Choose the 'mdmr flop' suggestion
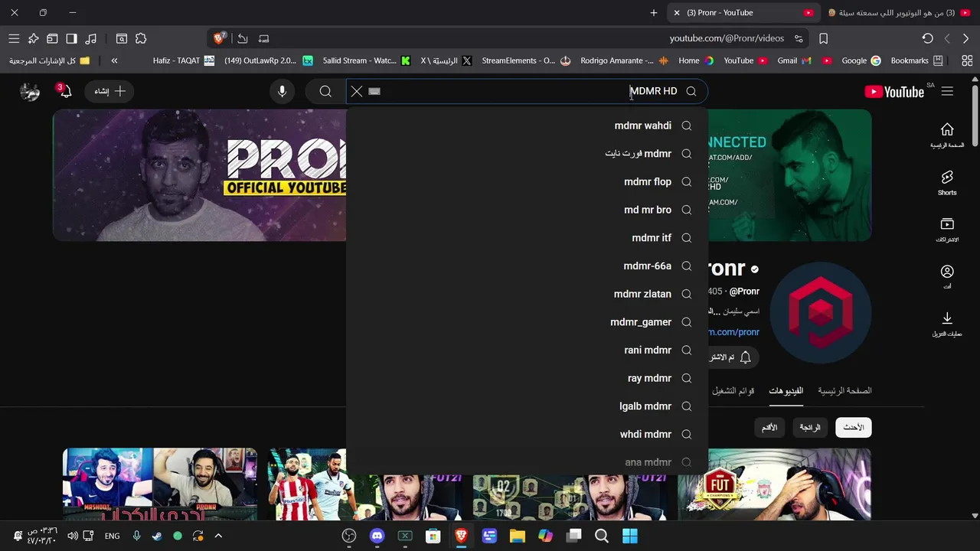 (527, 181)
